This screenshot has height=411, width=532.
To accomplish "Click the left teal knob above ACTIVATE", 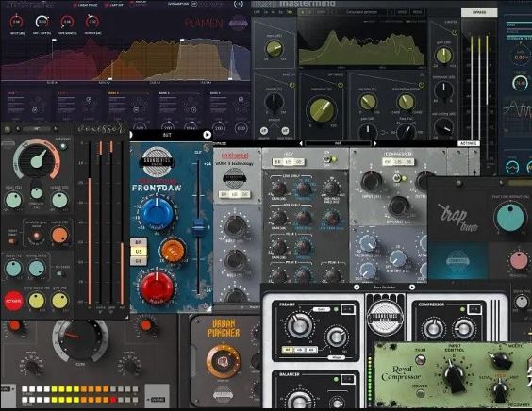I will click(x=13, y=269).
